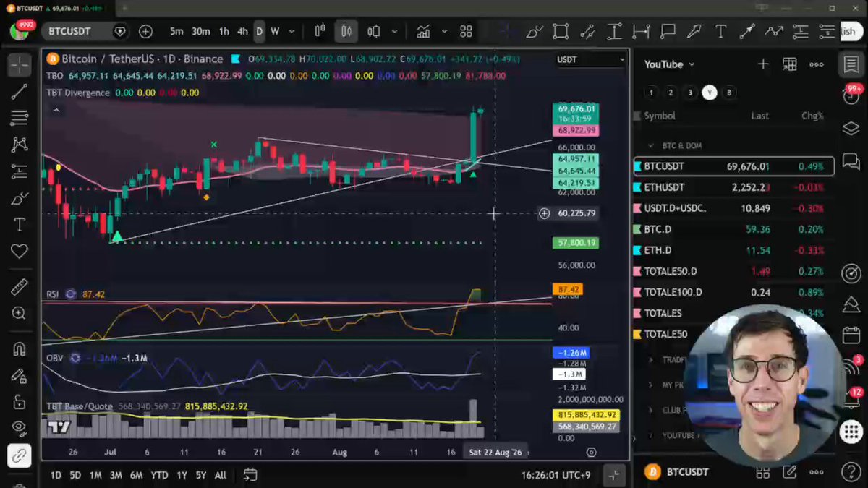Toggle lock all drawings icon
The width and height of the screenshot is (868, 488).
tap(19, 402)
